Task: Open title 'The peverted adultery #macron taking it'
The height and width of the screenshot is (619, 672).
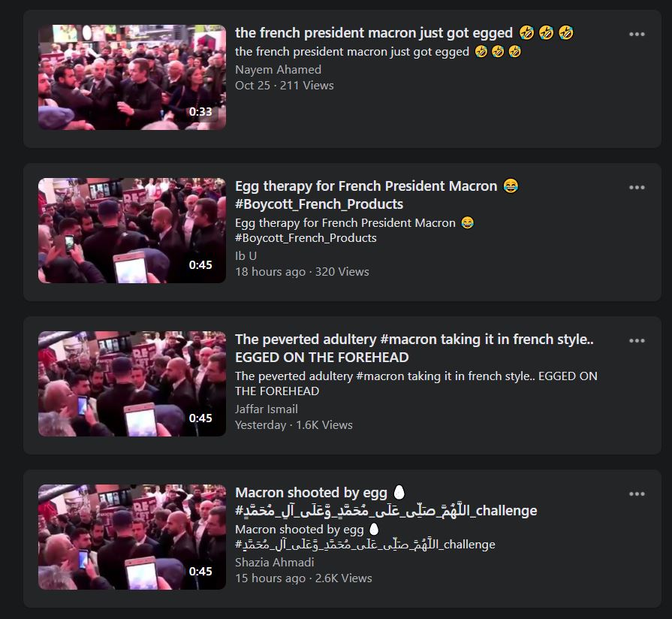Action: 414,348
